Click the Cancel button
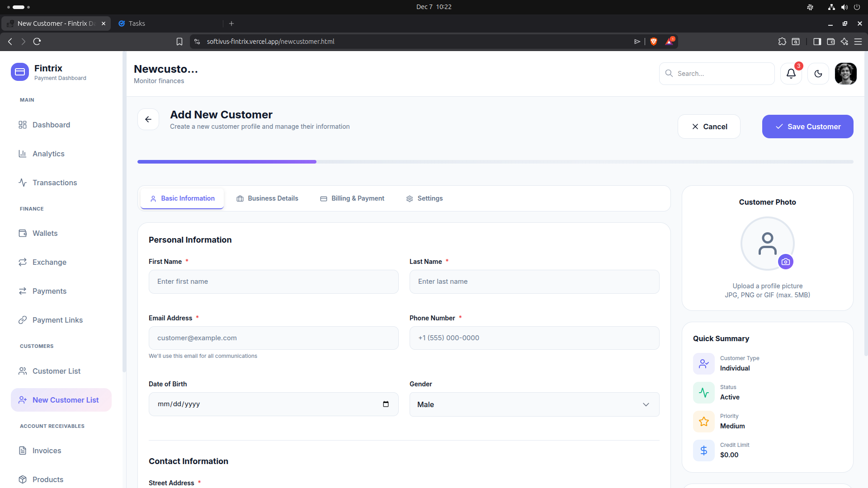Screen dimensions: 868x488 (x=708, y=127)
